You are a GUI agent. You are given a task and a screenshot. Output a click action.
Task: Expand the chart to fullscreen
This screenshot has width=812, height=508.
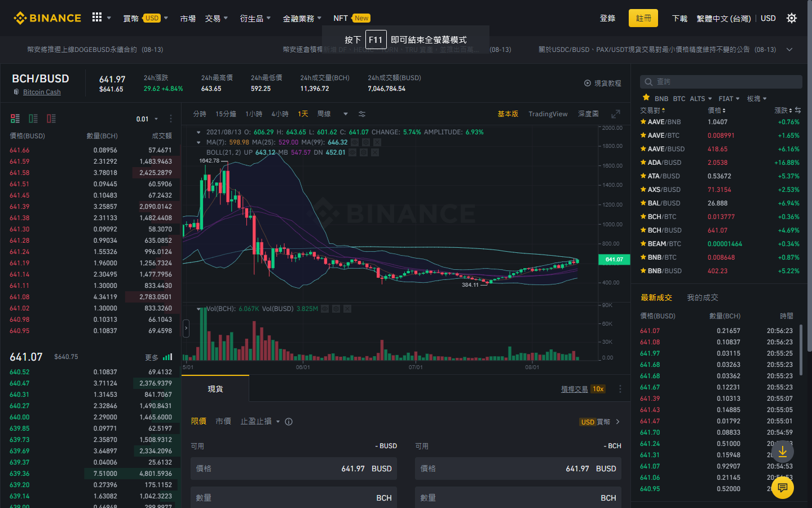tap(616, 114)
